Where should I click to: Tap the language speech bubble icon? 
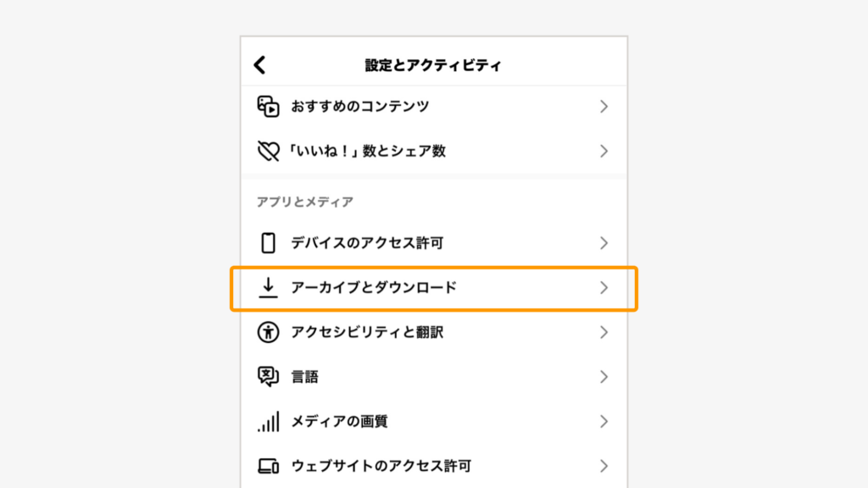(x=268, y=377)
